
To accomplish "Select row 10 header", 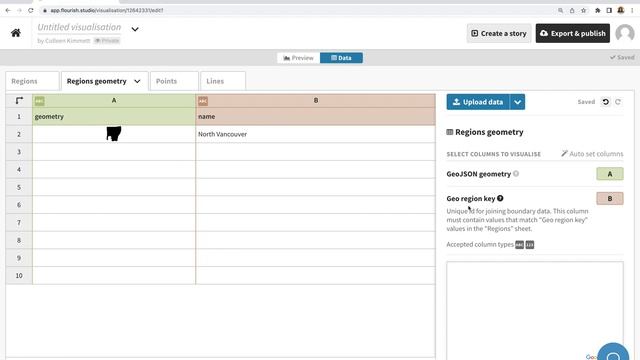I will 19,276.
